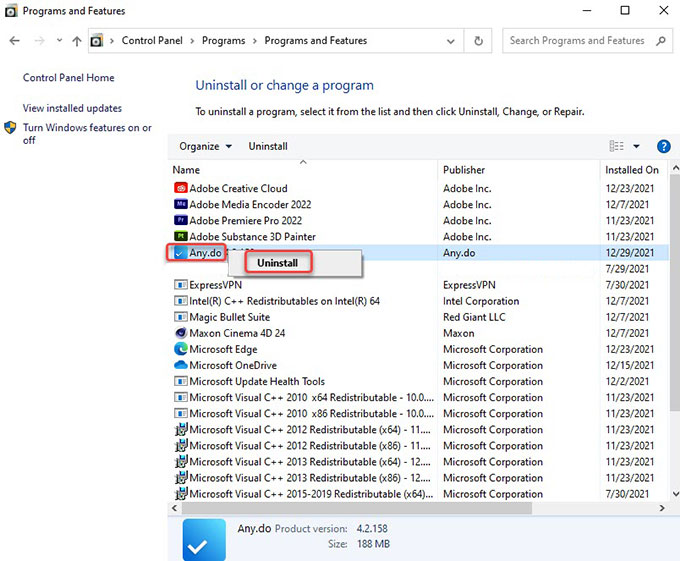Open help with the blue question mark
The height and width of the screenshot is (561, 680).
coord(664,147)
